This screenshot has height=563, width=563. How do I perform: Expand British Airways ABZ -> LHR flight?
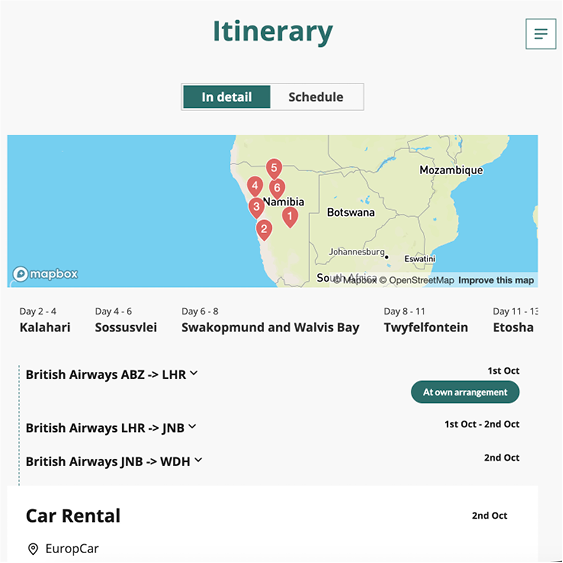(112, 374)
